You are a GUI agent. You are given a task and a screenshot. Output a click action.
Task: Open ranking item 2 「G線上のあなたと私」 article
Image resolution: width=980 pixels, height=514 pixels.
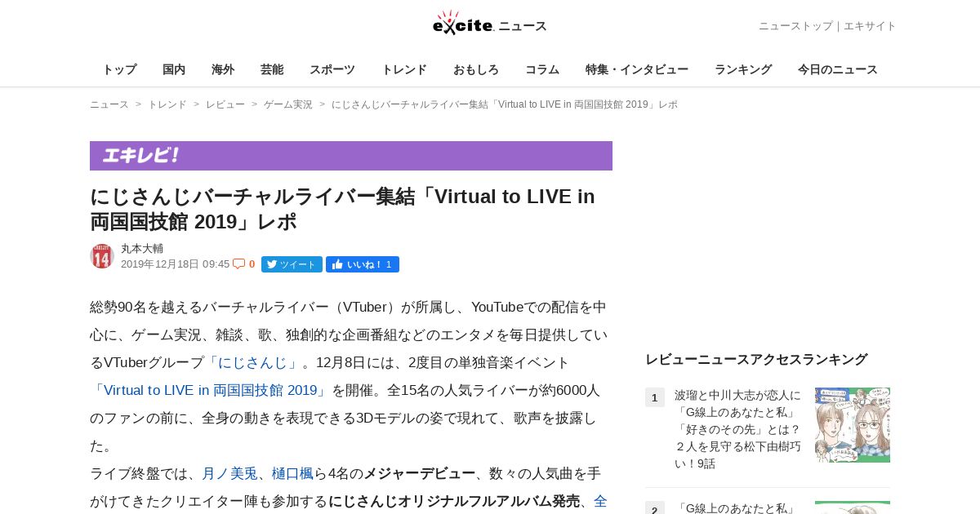point(735,507)
